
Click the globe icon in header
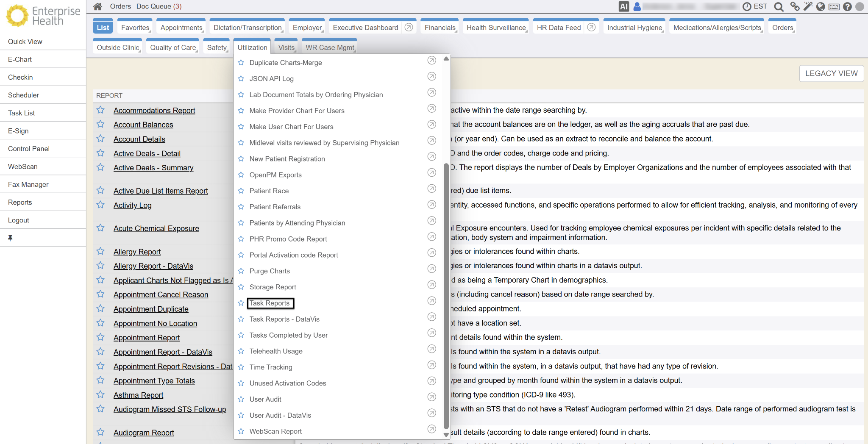[821, 6]
